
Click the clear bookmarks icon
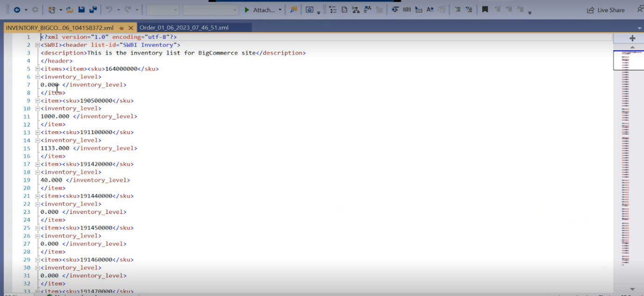[x=520, y=10]
